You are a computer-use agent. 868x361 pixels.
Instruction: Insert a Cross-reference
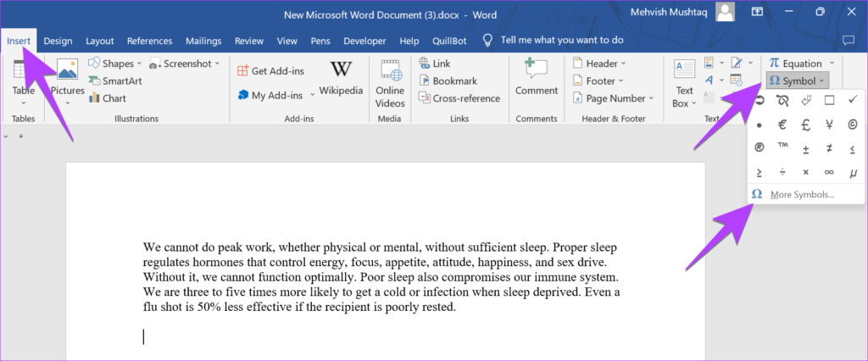point(459,98)
